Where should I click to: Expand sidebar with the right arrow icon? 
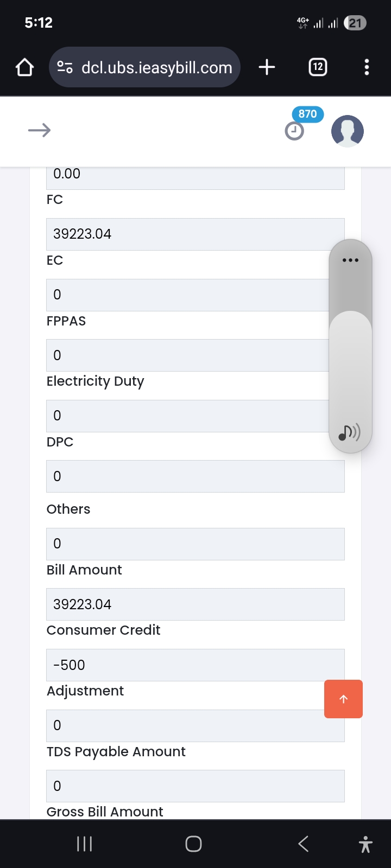click(x=39, y=130)
